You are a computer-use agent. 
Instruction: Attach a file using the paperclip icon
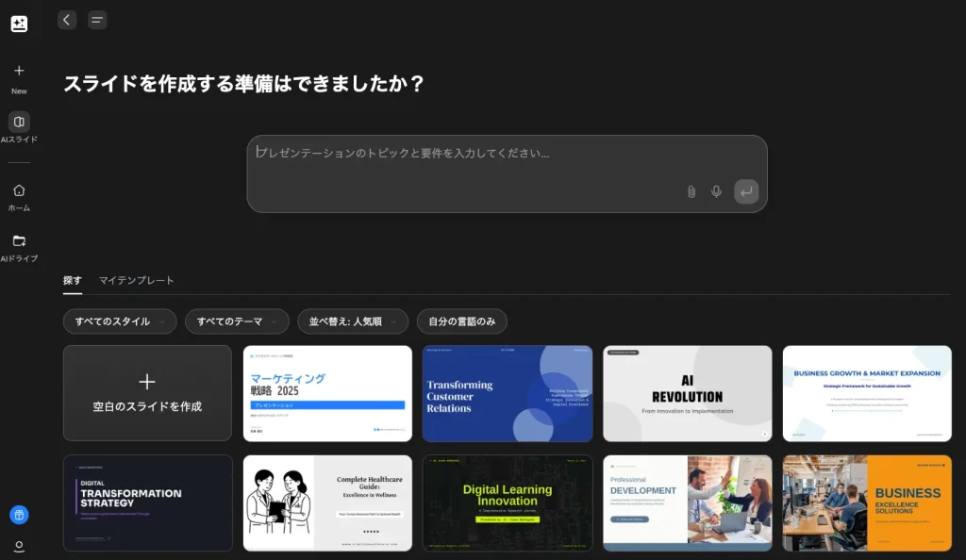click(691, 190)
